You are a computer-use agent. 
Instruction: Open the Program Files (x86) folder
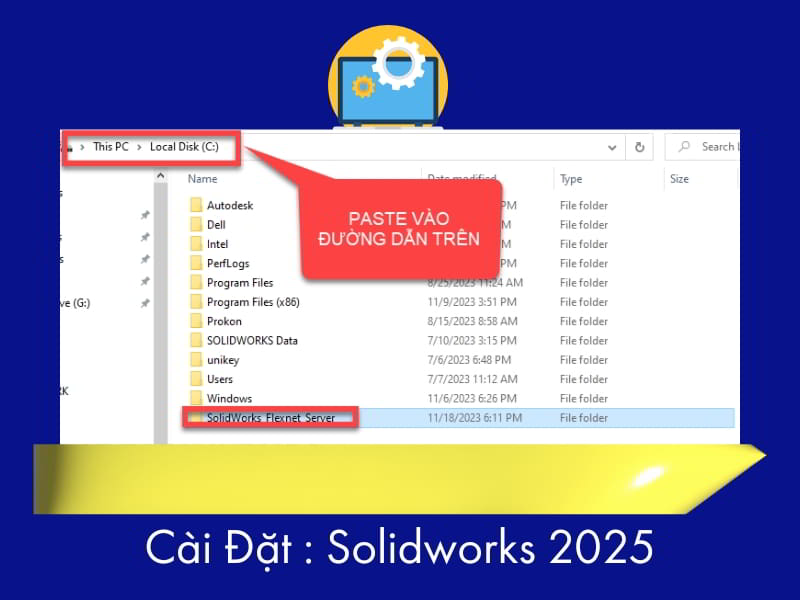(x=241, y=302)
